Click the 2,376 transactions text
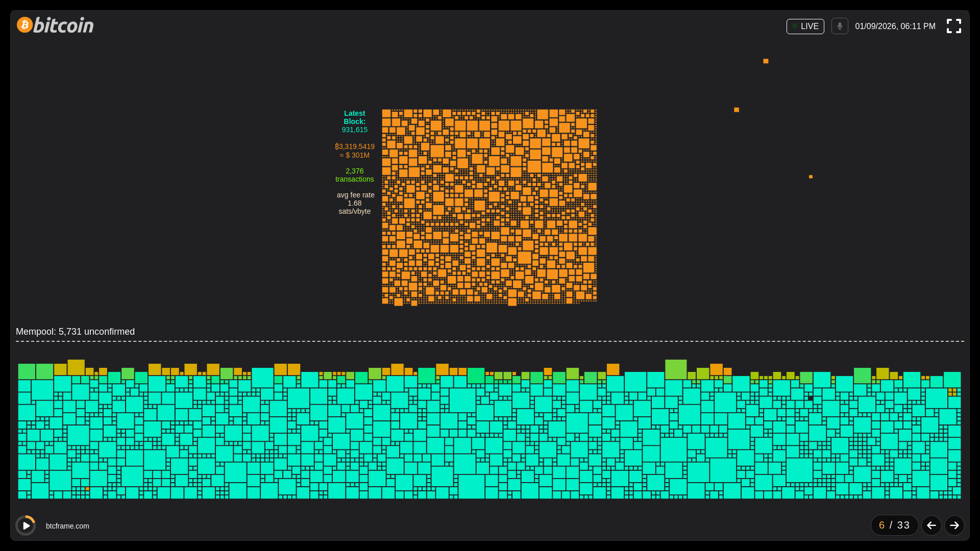 [x=355, y=175]
